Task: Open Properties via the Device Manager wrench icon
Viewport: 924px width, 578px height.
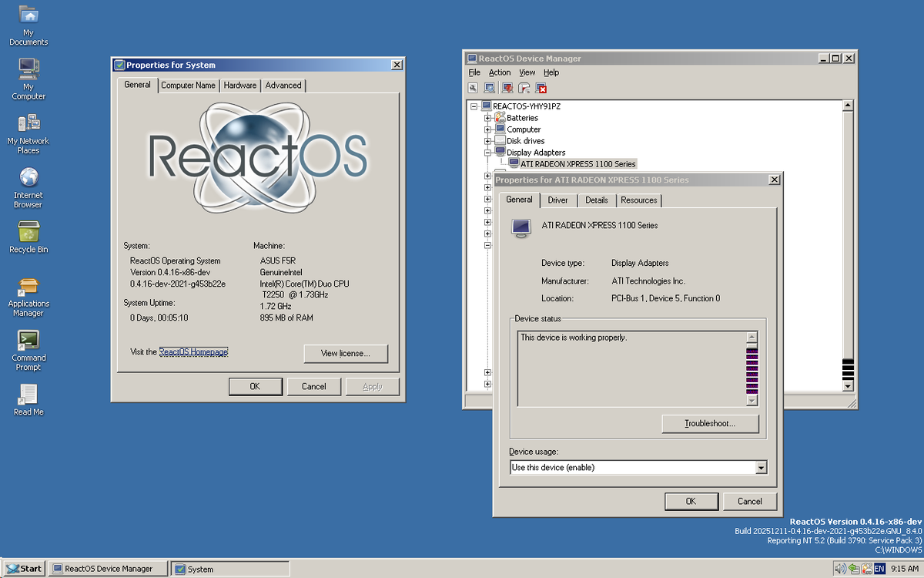Action: click(473, 88)
